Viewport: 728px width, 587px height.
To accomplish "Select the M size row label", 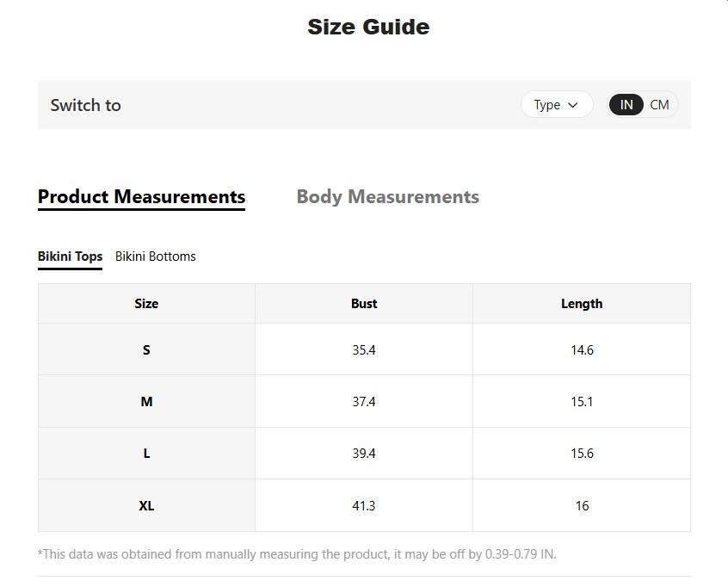I will [x=146, y=402].
